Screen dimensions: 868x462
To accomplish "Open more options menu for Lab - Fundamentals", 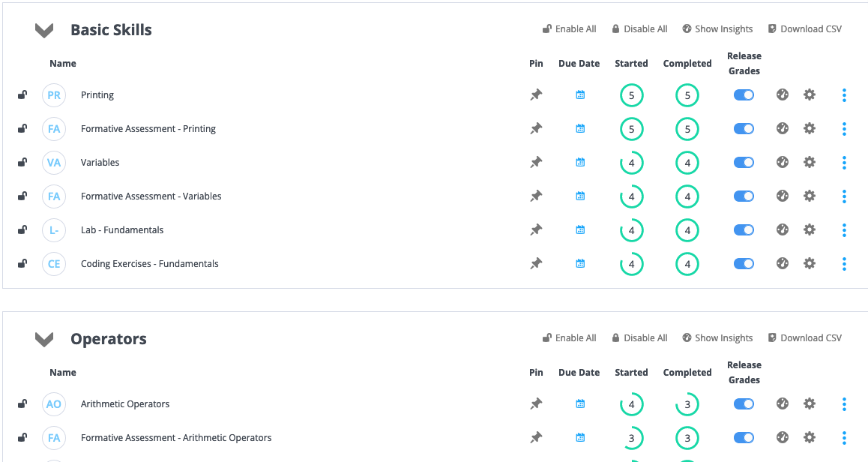I will [844, 230].
